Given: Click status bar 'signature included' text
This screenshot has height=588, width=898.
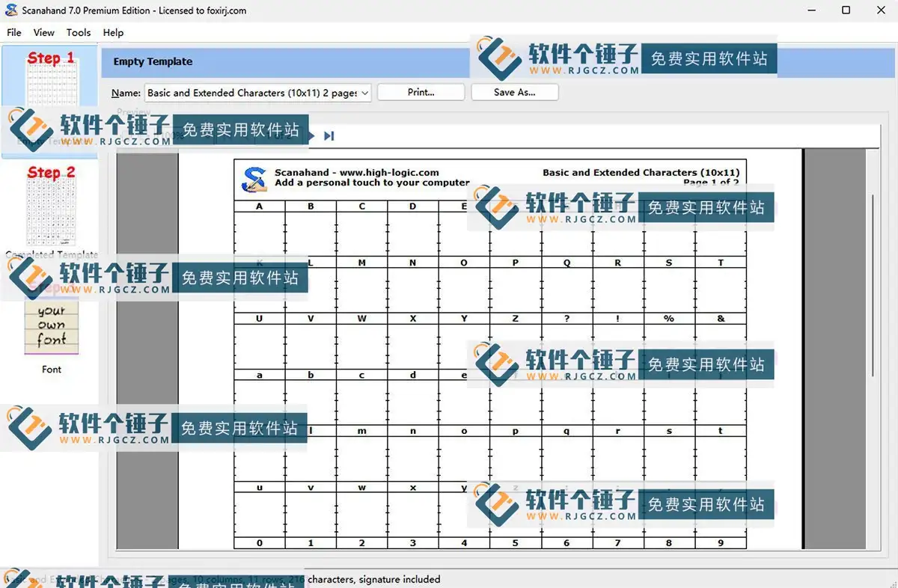Looking at the screenshot, I should click(x=399, y=579).
